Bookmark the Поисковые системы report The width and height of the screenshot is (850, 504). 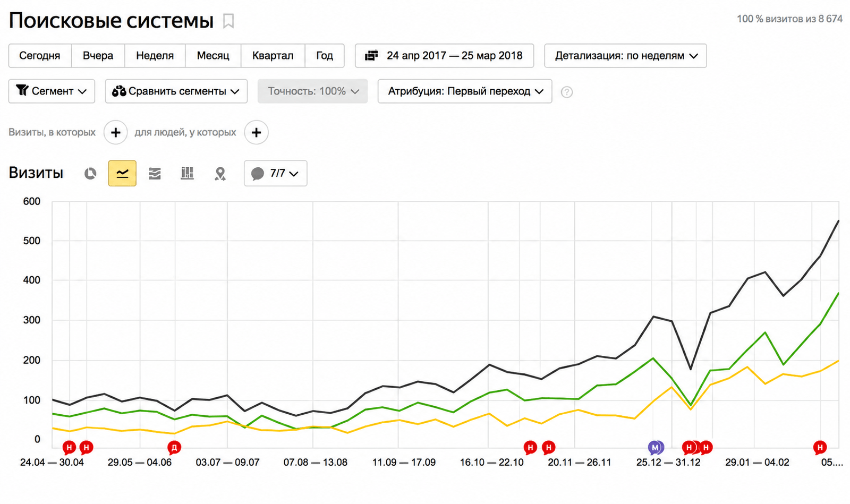coord(228,21)
